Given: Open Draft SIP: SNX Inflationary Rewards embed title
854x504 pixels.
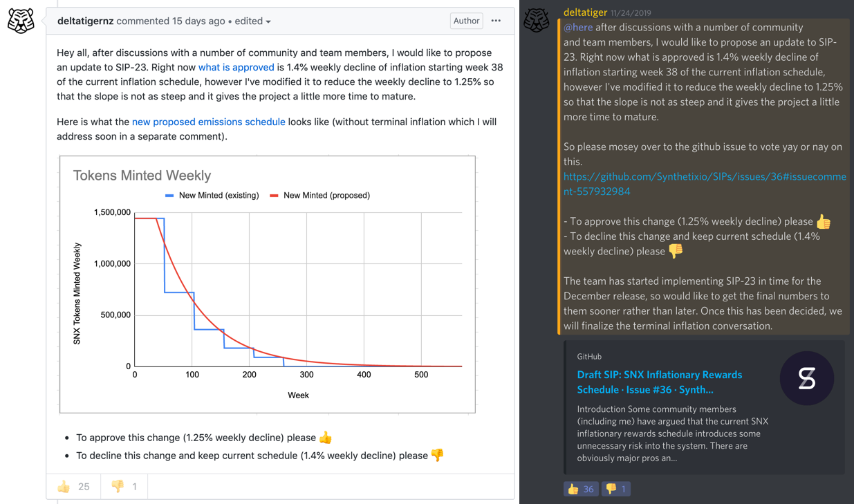Looking at the screenshot, I should click(x=660, y=382).
